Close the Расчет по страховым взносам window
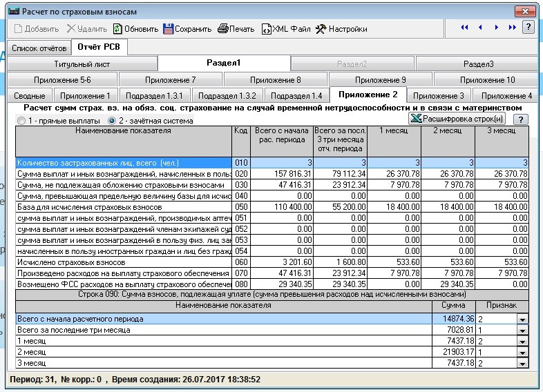This screenshot has height=392, width=543. point(525,12)
